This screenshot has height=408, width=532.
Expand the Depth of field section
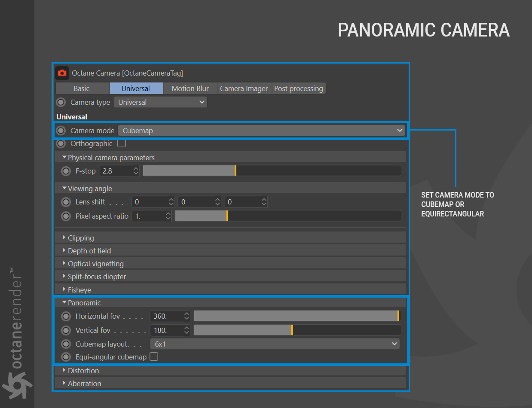pos(231,250)
